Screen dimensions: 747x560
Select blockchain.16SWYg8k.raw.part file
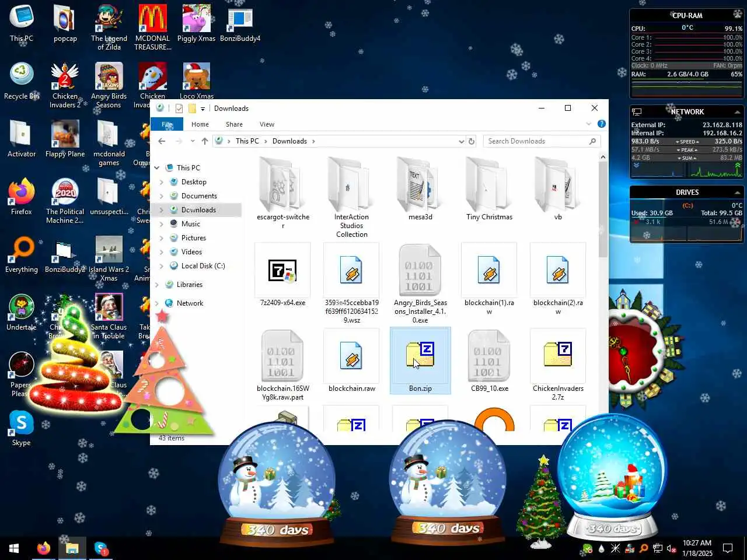coord(282,365)
